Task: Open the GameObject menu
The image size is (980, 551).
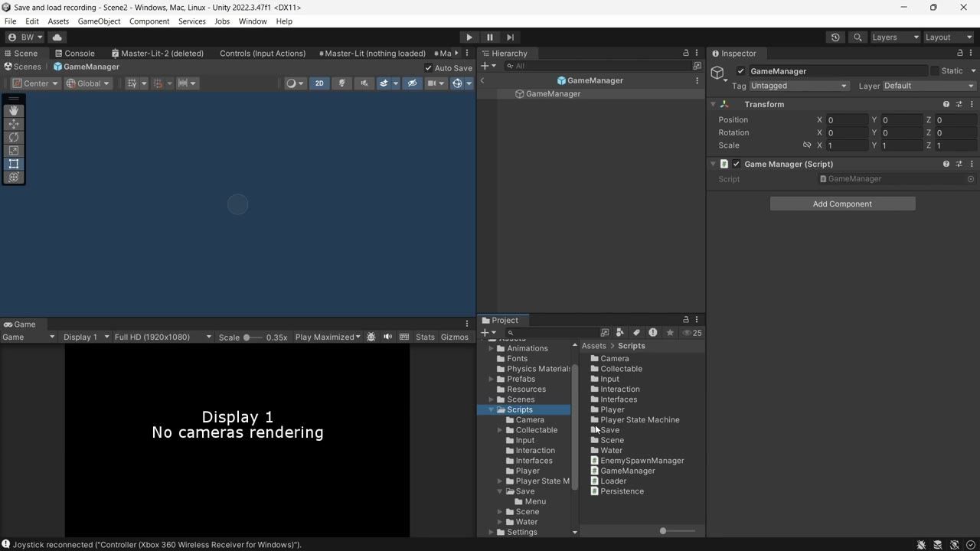Action: point(99,21)
